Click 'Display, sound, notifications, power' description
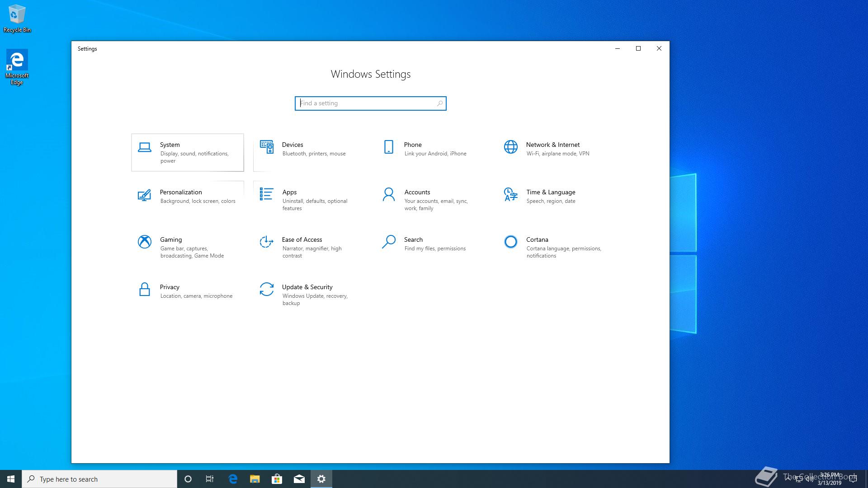 (x=194, y=157)
